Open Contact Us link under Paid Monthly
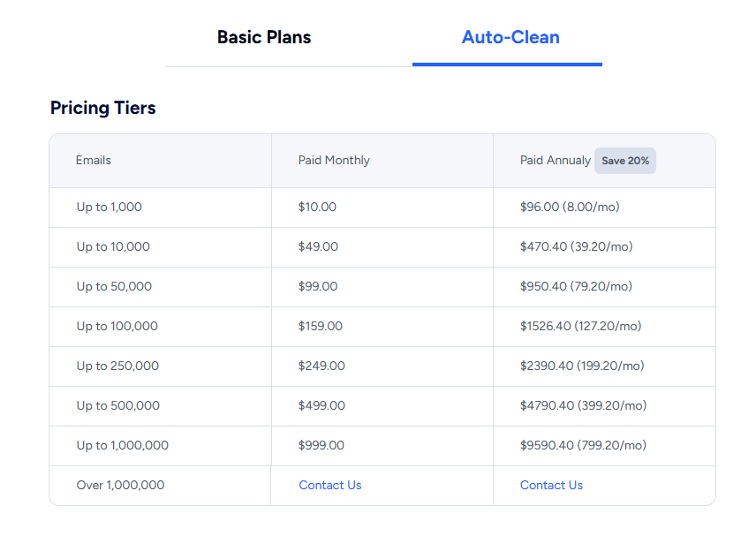This screenshot has width=756, height=536. click(330, 485)
